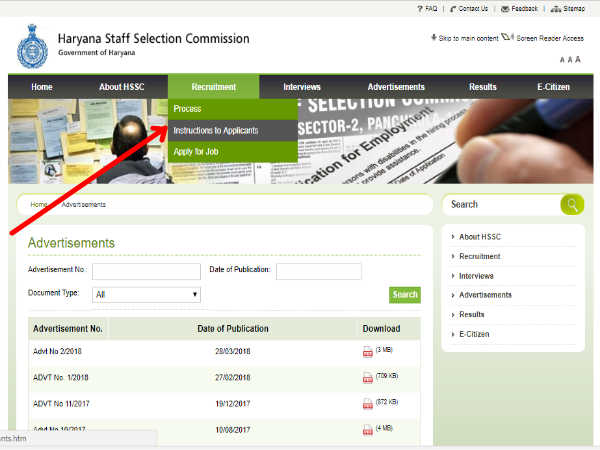Click Screen Reader Access link
600x450 pixels.
point(543,38)
